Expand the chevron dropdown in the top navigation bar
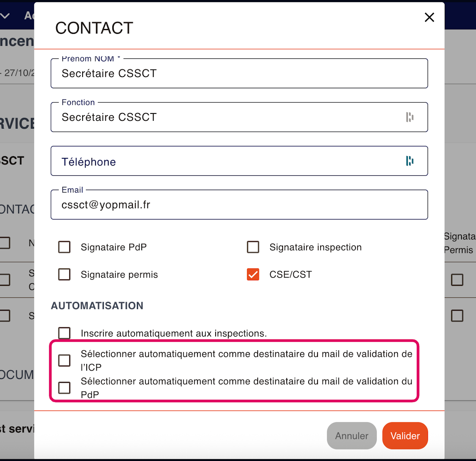This screenshot has width=476, height=461. pos(5,16)
